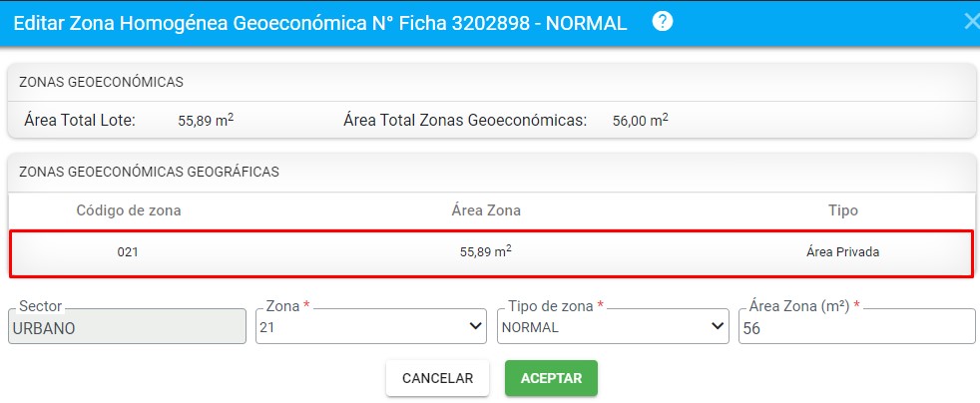Confirm with the ACEPTAR button
This screenshot has width=980, height=403.
[x=551, y=378]
